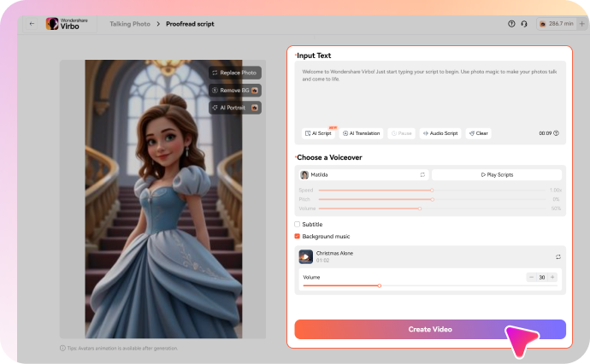Insert a Pause in the script
This screenshot has width=590, height=364.
402,133
